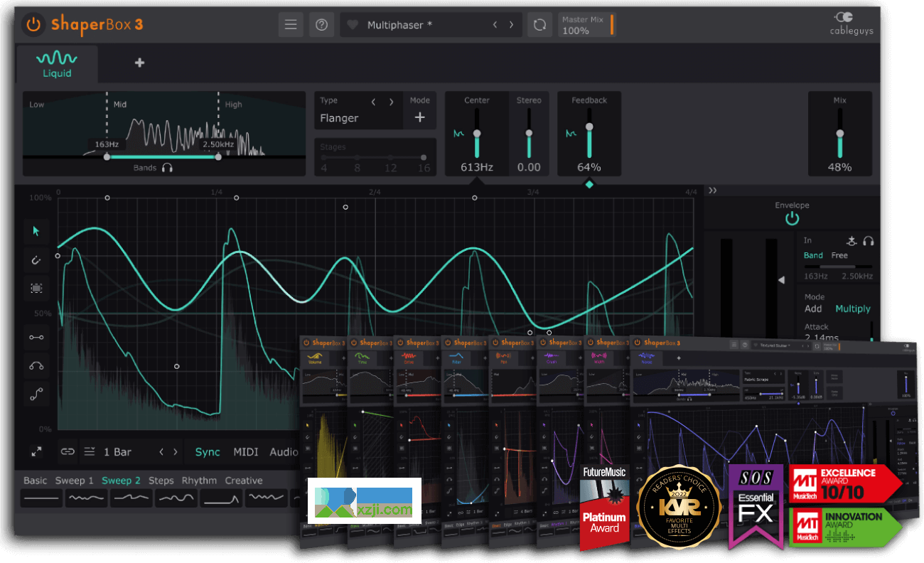924x563 pixels.
Task: Select Free envelope input mode
Action: [x=839, y=255]
